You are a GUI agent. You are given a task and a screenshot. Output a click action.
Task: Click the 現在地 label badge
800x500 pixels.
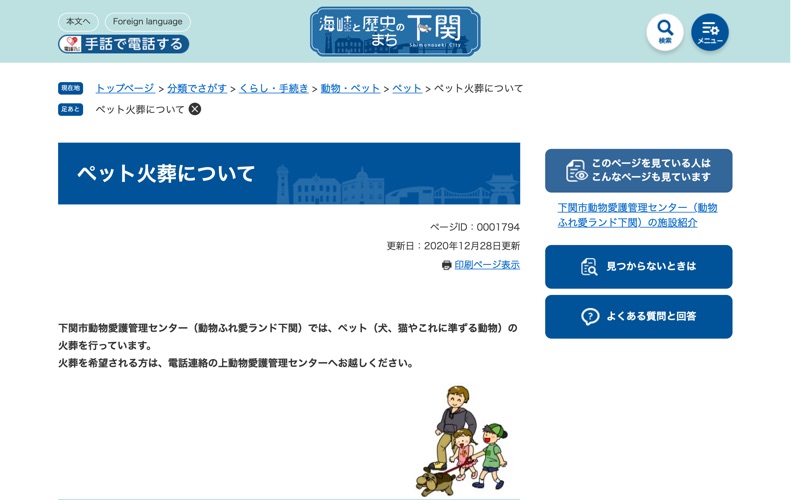pyautogui.click(x=70, y=88)
